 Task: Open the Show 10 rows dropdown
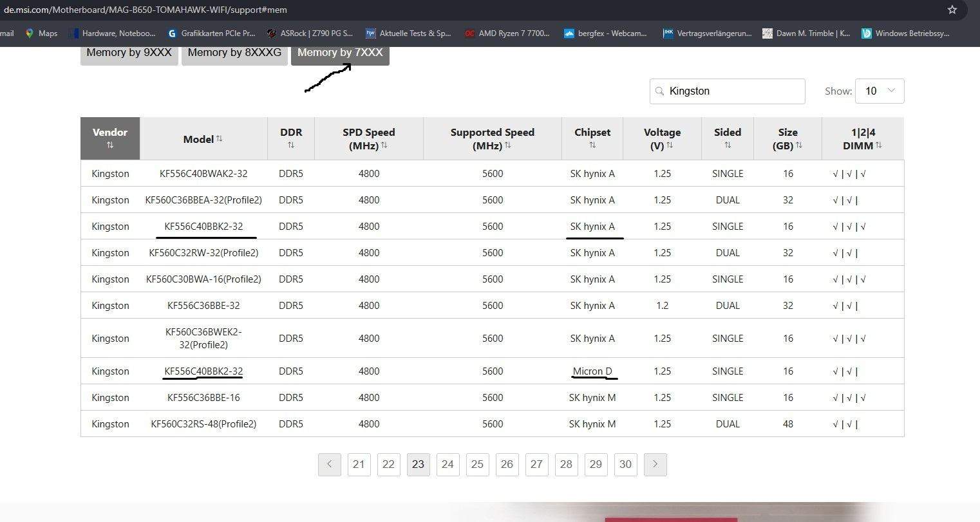point(880,91)
